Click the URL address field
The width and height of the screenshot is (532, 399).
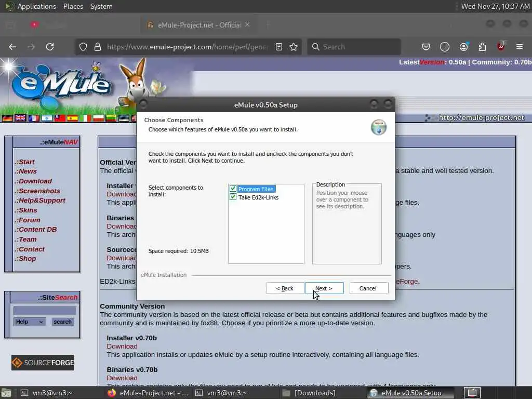tap(187, 47)
